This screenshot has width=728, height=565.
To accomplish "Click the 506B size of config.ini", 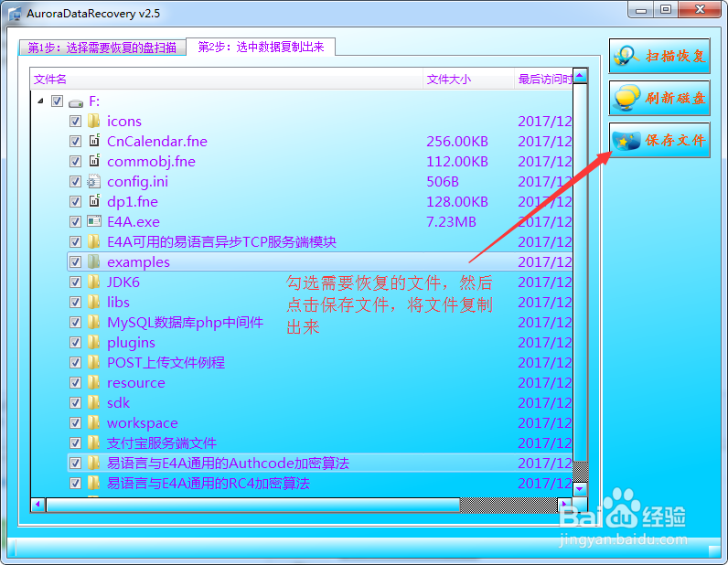I will click(x=443, y=182).
